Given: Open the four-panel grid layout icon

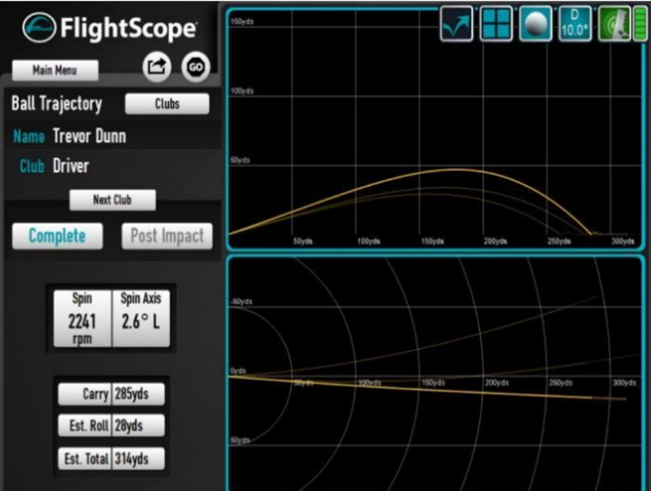Looking at the screenshot, I should (496, 24).
